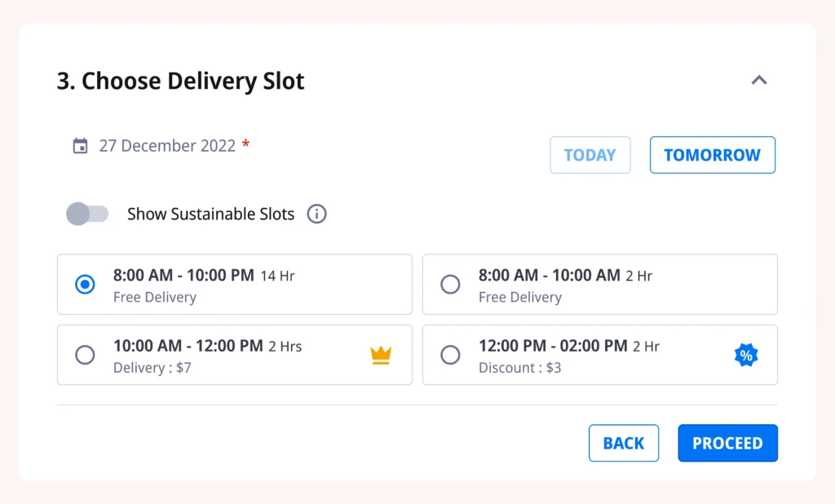Screen dimensions: 835x504
Task: Select the 8:00 AM - 10:00 PM radio button
Action: (85, 285)
